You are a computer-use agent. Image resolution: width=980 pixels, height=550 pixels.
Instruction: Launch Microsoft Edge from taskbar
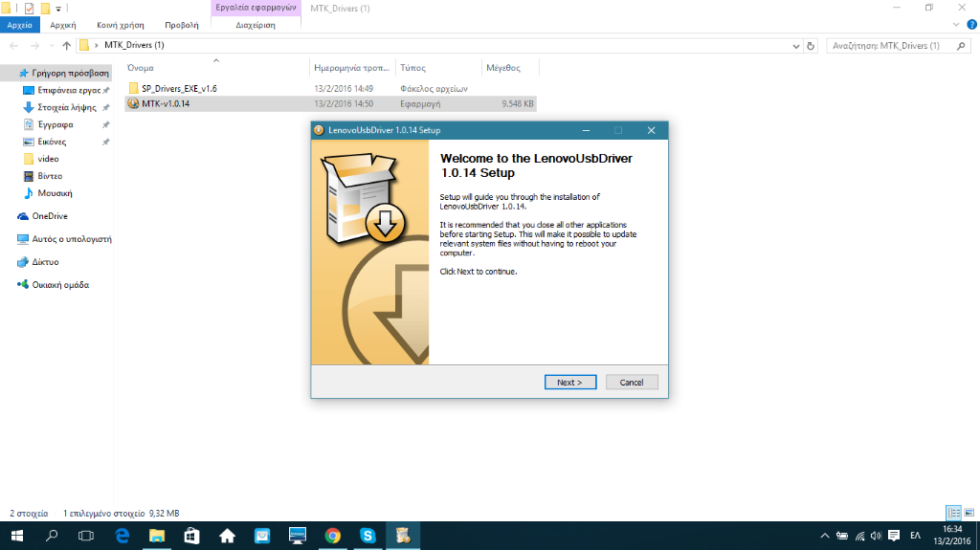pyautogui.click(x=122, y=536)
